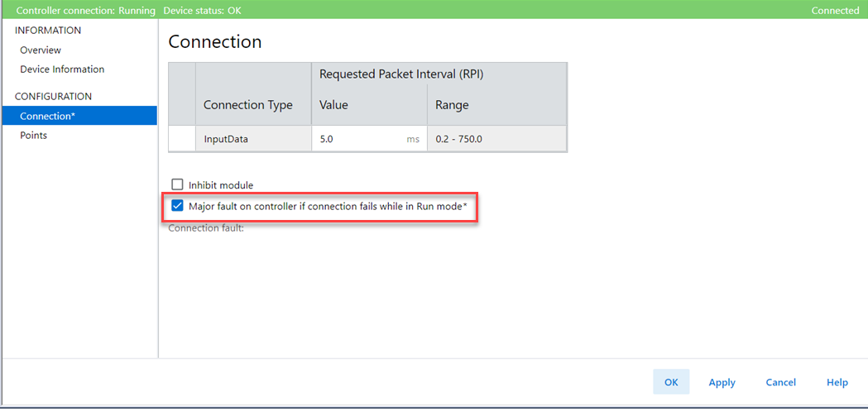Uncheck Major fault on controller option

point(177,206)
